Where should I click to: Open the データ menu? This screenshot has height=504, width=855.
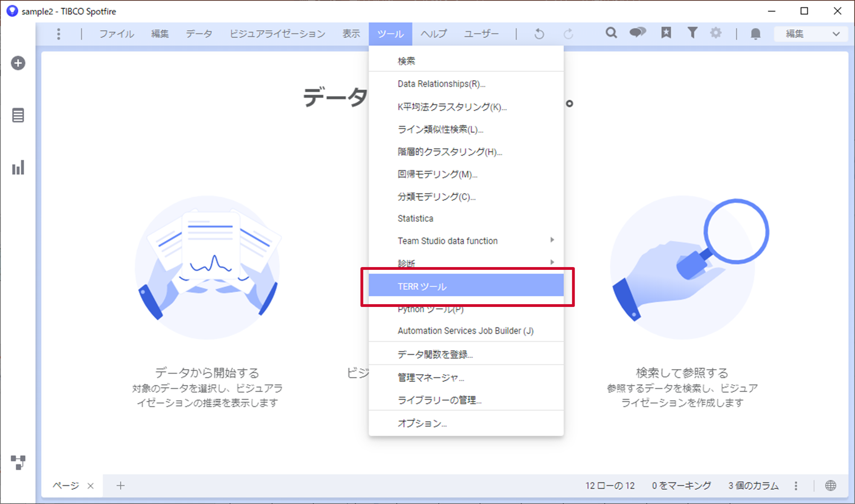(x=199, y=34)
